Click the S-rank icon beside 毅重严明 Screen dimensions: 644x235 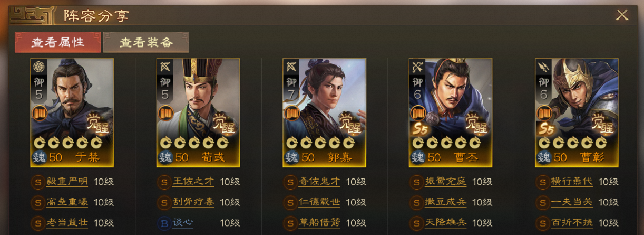pos(37,183)
